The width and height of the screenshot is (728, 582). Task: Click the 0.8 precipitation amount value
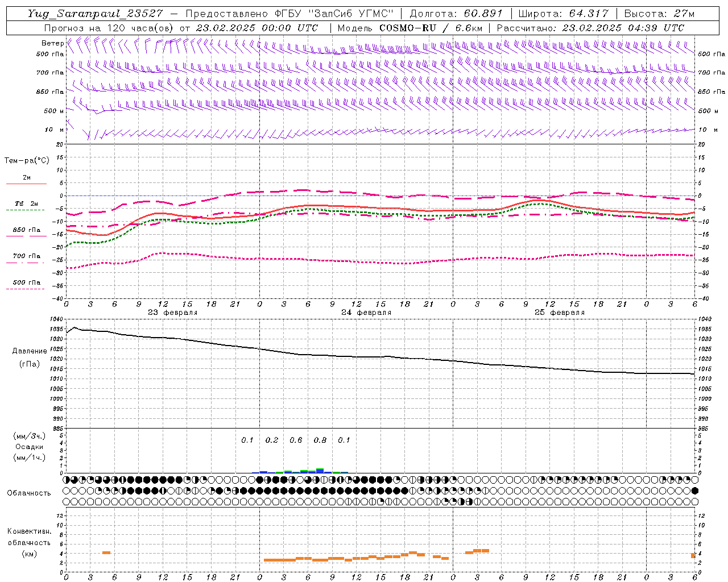[320, 440]
